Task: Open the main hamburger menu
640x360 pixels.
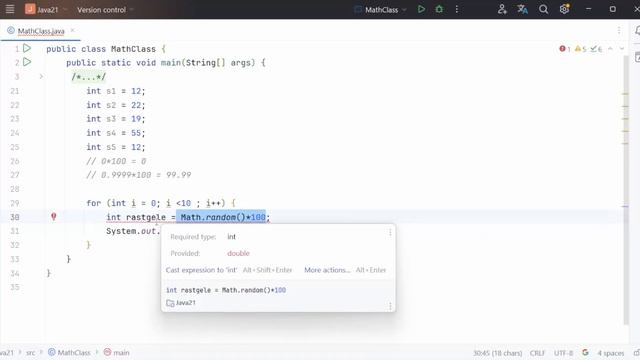Action: 10,9
